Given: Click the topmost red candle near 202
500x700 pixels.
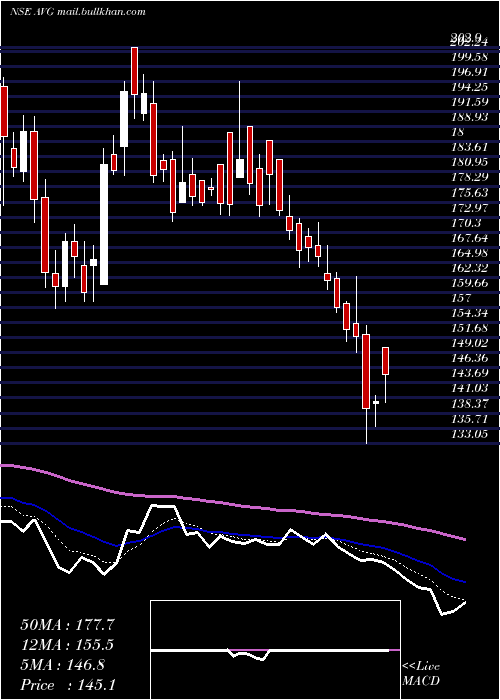Looking at the screenshot, I should tap(134, 71).
